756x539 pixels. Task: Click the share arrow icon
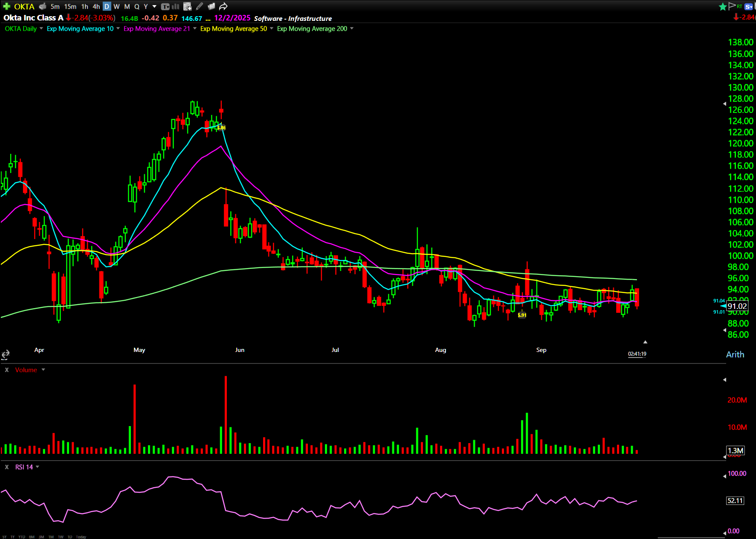[223, 6]
